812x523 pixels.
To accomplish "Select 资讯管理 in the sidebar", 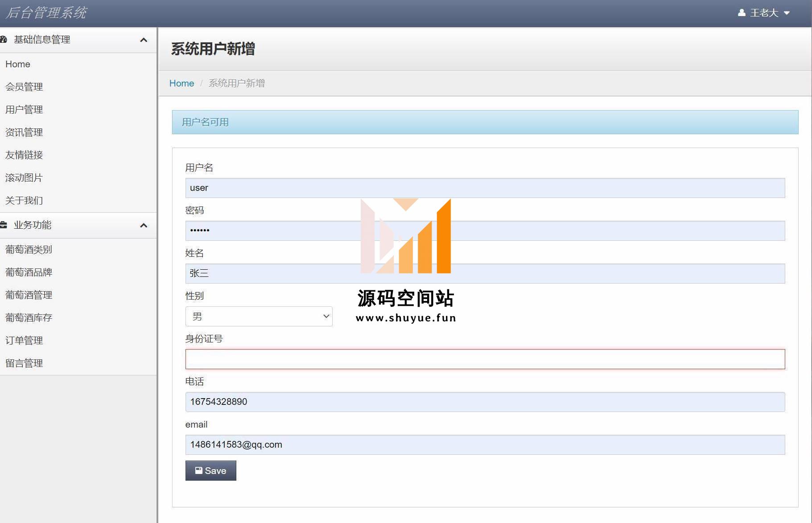I will [x=24, y=132].
